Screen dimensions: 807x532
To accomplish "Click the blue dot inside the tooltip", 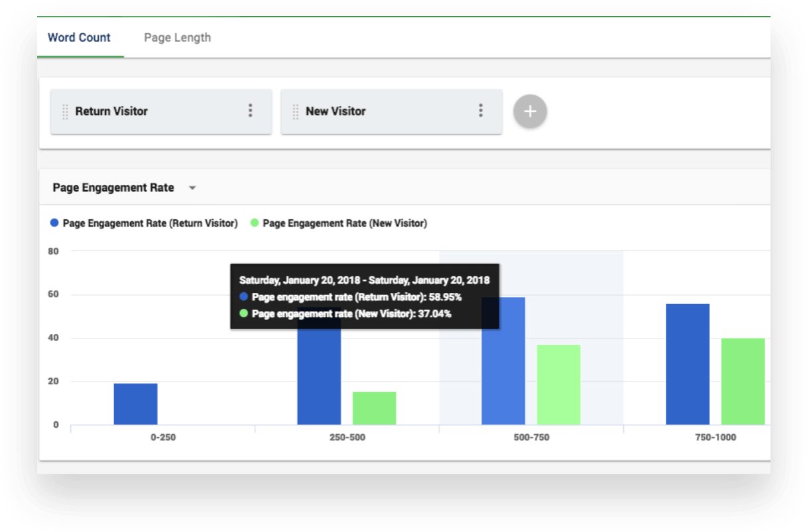I will pyautogui.click(x=243, y=297).
